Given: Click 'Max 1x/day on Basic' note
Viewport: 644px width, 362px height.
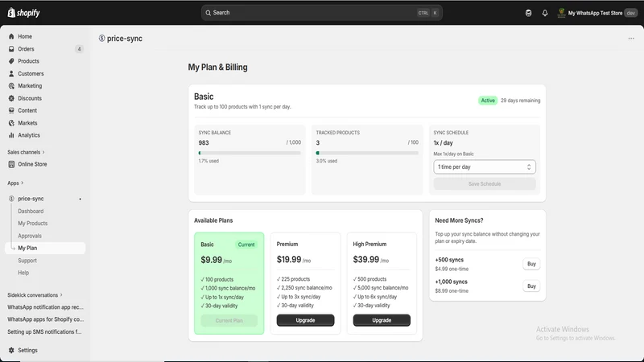Looking at the screenshot, I should [x=453, y=154].
